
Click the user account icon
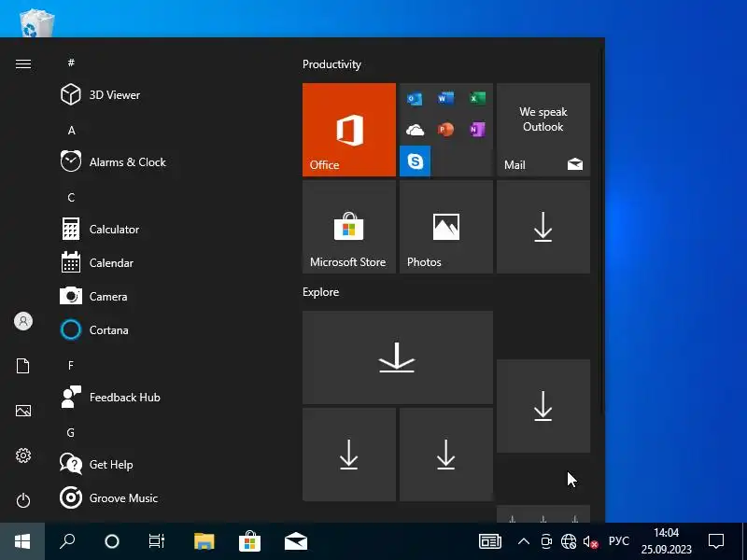22,321
